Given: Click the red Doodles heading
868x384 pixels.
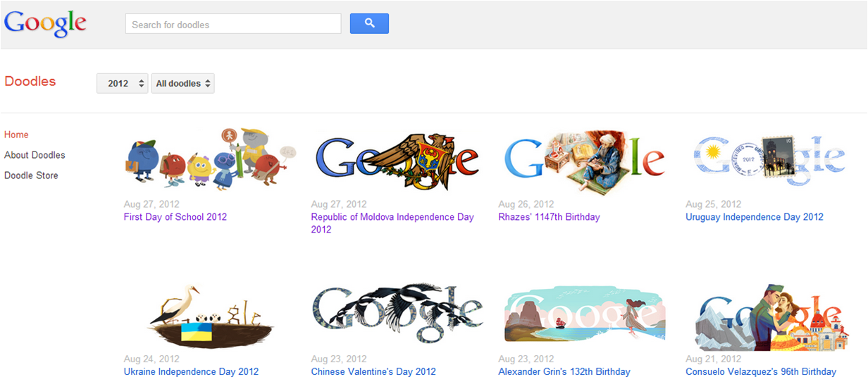Looking at the screenshot, I should [30, 82].
